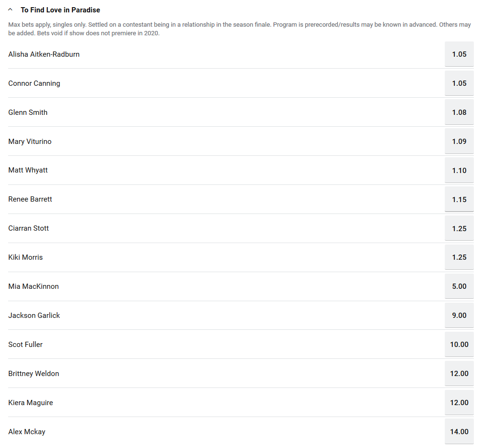Add Mary Viturino 1.09 odds to betslip

click(x=459, y=142)
